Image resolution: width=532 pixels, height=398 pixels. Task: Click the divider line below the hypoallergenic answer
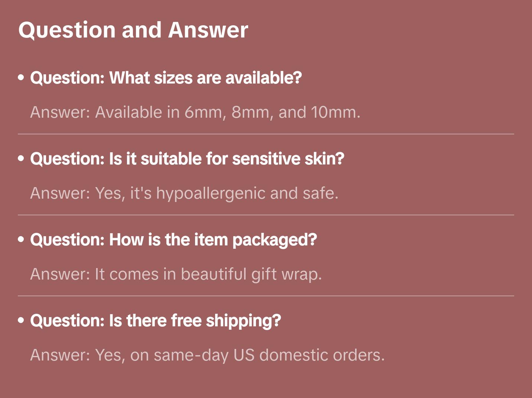[x=266, y=215]
